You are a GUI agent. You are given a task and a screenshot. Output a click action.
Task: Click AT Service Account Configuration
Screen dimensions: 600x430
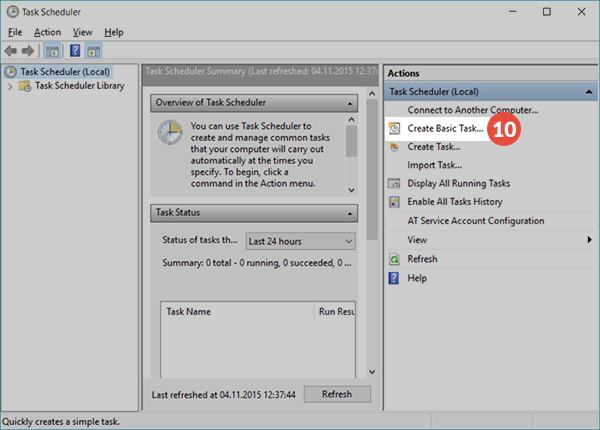(x=476, y=221)
